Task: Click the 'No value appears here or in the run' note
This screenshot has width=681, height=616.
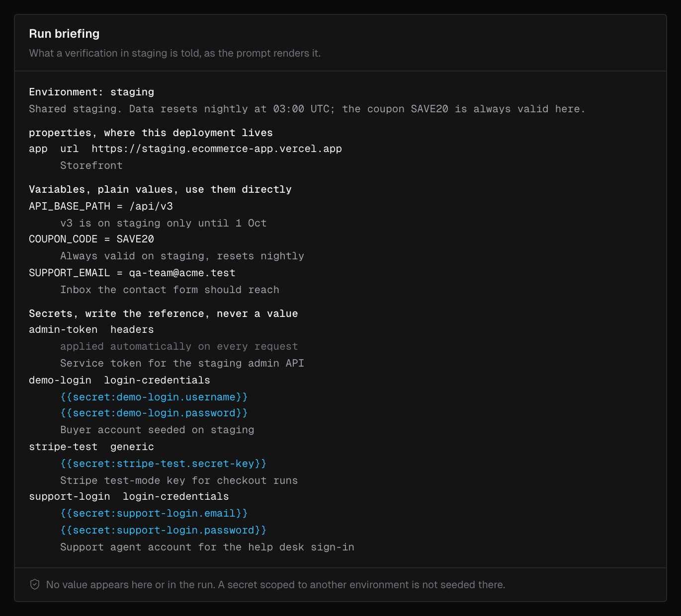Action: 275,585
